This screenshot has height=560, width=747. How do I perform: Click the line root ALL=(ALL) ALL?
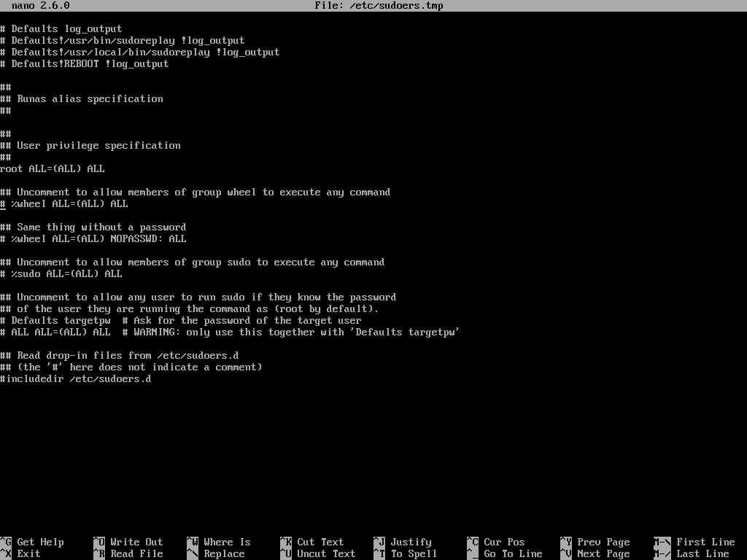click(x=53, y=168)
